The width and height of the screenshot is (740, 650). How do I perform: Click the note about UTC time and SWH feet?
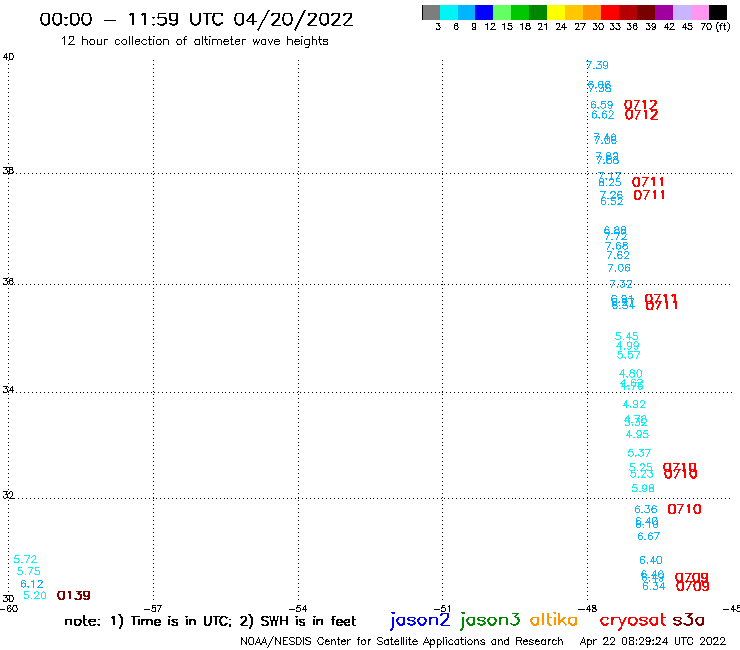coord(210,621)
